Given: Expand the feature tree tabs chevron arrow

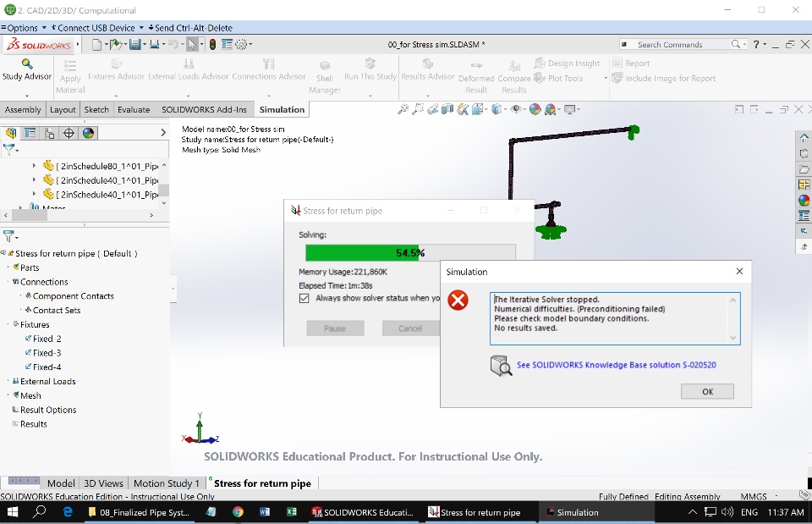Looking at the screenshot, I should 163,133.
